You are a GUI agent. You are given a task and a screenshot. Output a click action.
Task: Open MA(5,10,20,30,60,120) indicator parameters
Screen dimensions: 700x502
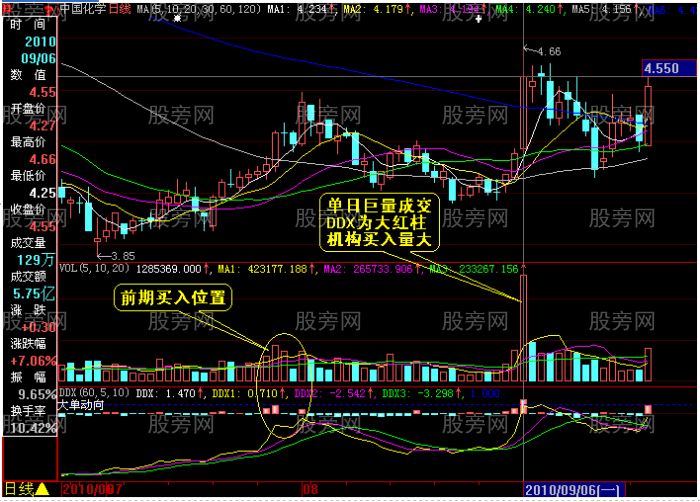point(199,9)
